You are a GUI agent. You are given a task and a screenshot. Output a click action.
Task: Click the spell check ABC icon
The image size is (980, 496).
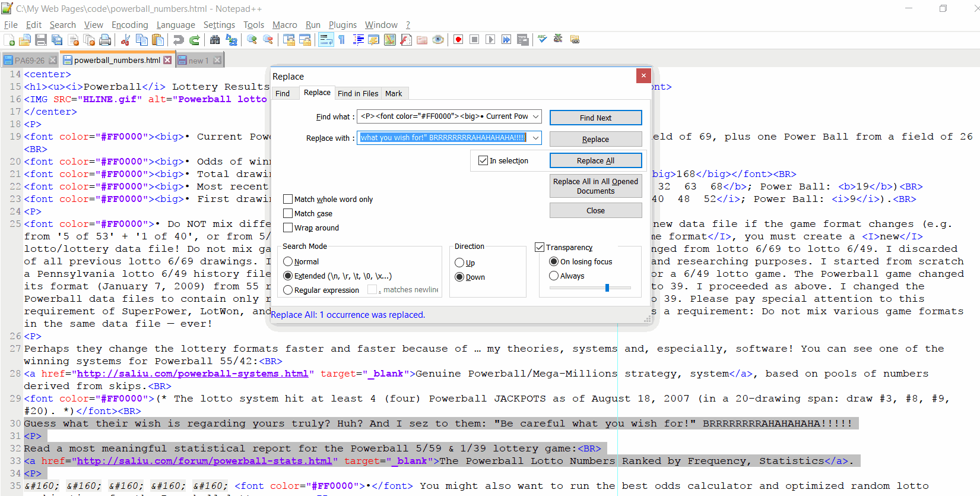(542, 40)
